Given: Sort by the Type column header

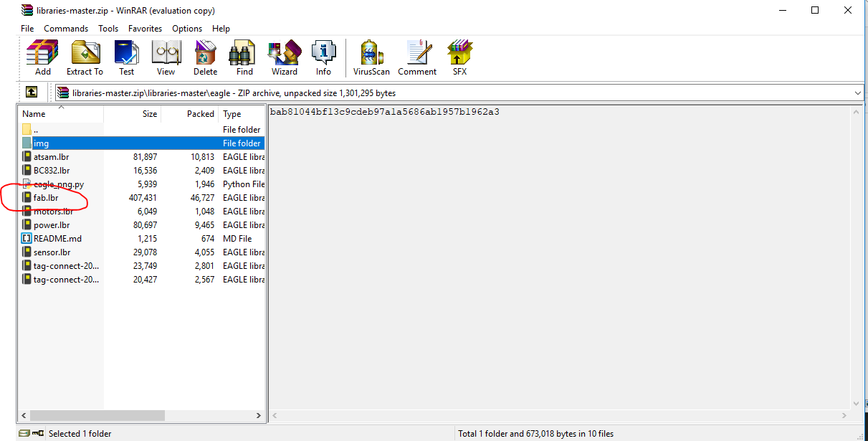Looking at the screenshot, I should coord(242,114).
